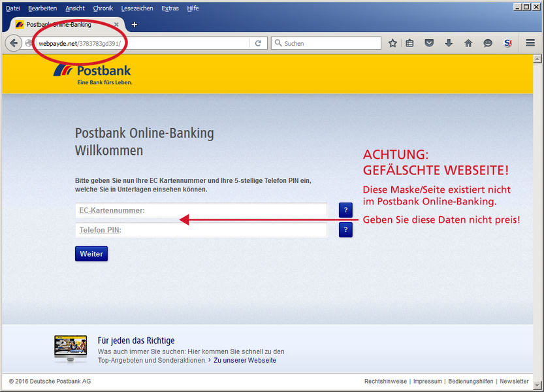Open the Hilfe menu
The height and width of the screenshot is (392, 544).
[193, 8]
